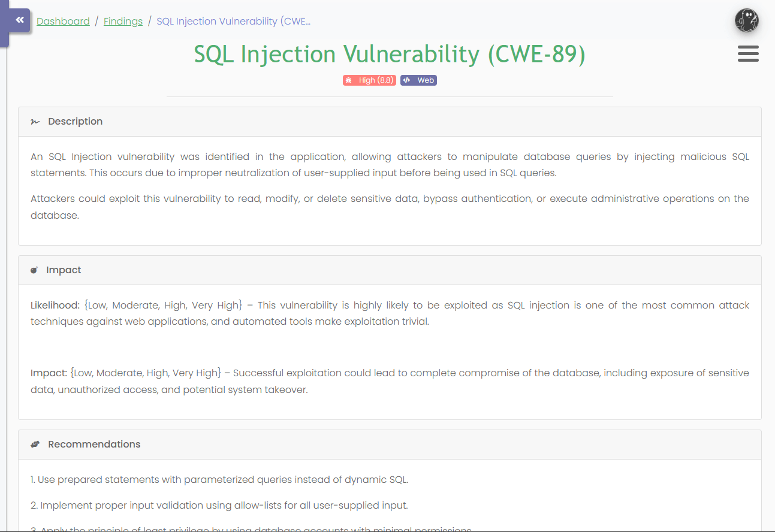Image resolution: width=775 pixels, height=532 pixels.
Task: Navigate to Findings via the breadcrumb
Action: tap(123, 21)
